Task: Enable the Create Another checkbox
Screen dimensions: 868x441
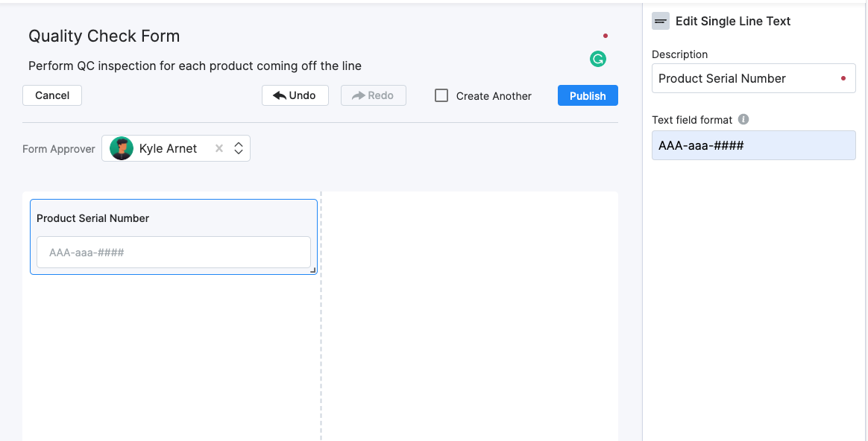Action: click(x=441, y=95)
